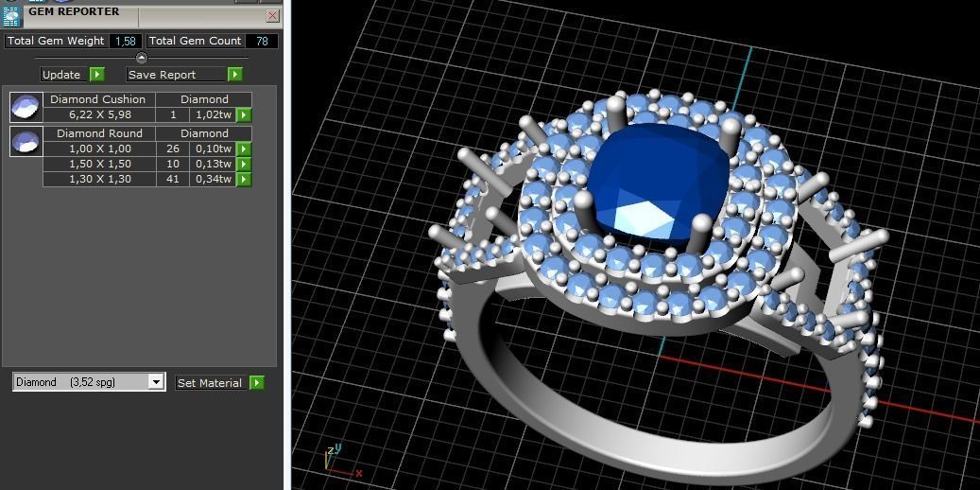The width and height of the screenshot is (980, 490).
Task: Click the '1,30 X 1,30' size row
Action: pos(98,179)
